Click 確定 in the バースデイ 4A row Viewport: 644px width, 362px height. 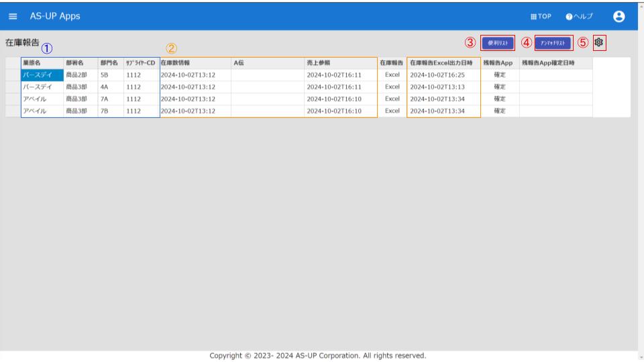tap(500, 87)
